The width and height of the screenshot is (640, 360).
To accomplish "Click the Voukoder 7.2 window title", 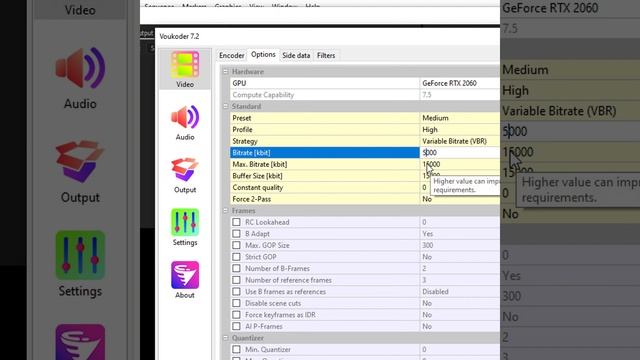I will [179, 36].
